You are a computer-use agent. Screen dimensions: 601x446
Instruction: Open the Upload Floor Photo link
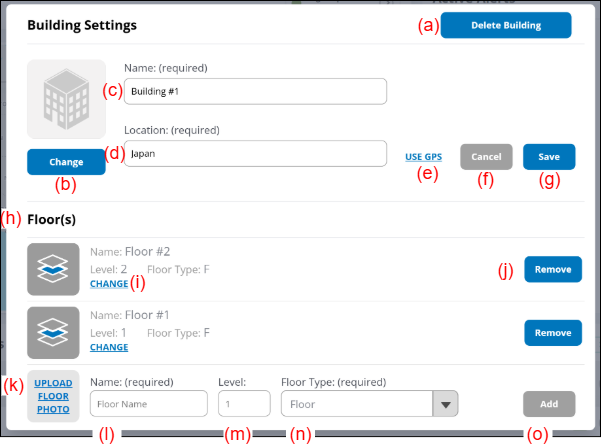coord(53,396)
